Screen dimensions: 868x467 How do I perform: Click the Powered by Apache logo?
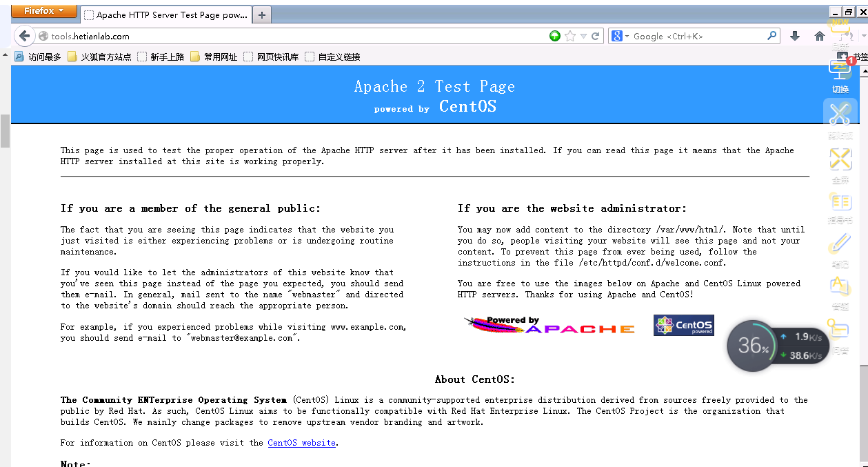coord(549,326)
